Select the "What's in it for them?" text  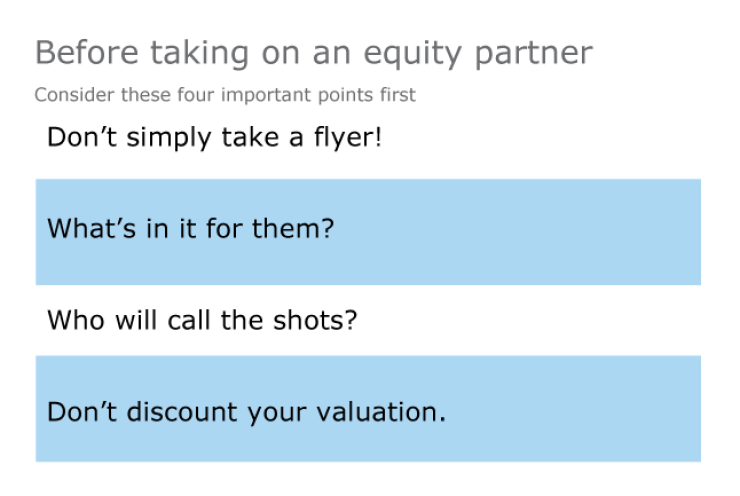click(x=190, y=229)
